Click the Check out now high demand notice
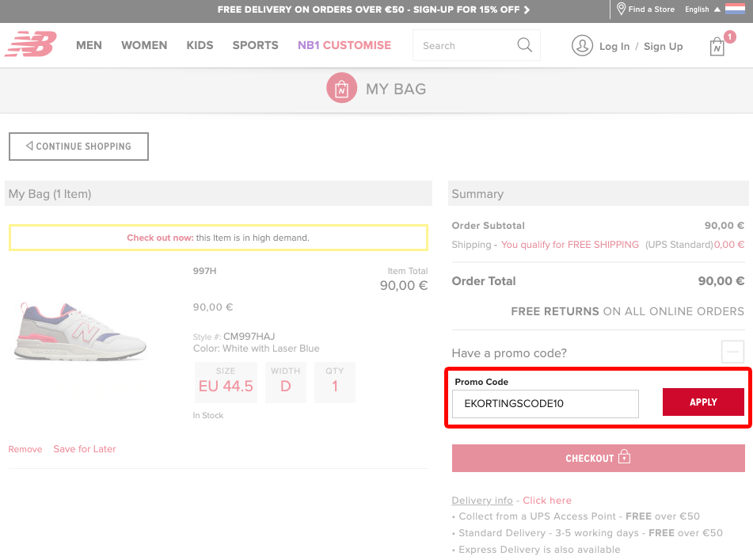Viewport: 753px width, 560px height. (x=218, y=238)
